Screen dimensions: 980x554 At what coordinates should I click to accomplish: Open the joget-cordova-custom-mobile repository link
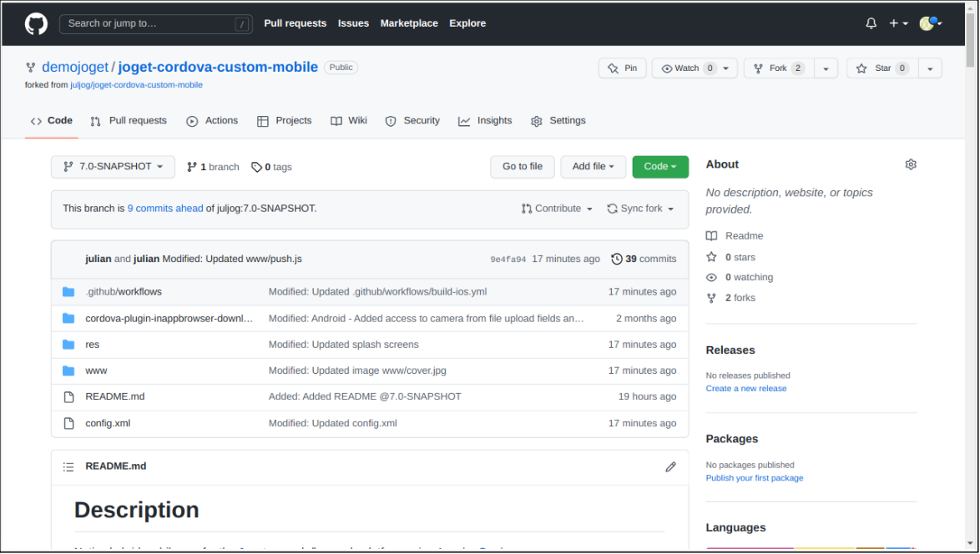pyautogui.click(x=218, y=68)
